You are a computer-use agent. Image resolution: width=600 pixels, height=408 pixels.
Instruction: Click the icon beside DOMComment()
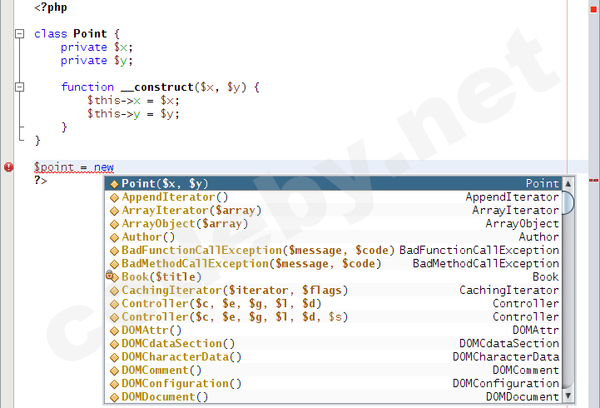click(x=114, y=370)
